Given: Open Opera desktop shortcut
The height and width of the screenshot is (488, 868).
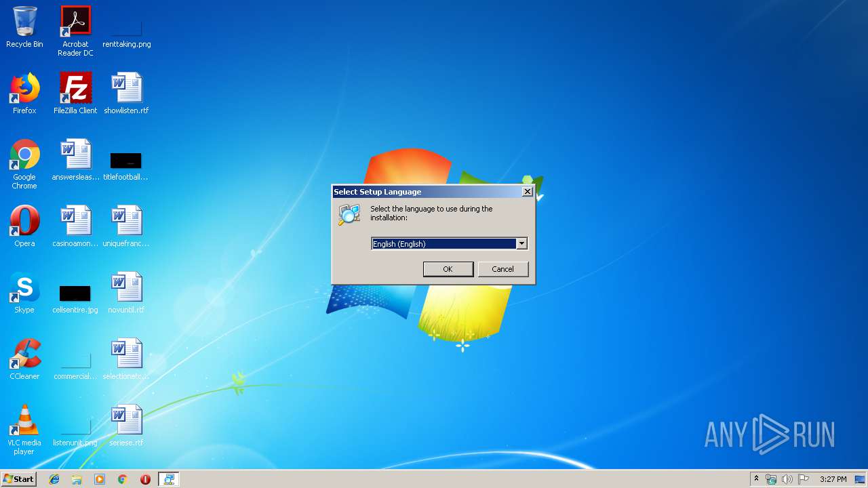Looking at the screenshot, I should (24, 226).
